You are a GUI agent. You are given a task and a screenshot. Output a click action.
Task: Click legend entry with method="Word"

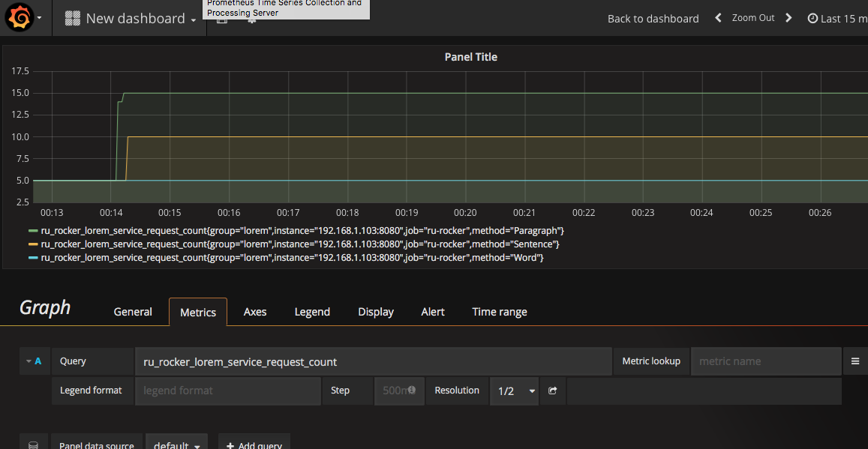[x=293, y=258]
